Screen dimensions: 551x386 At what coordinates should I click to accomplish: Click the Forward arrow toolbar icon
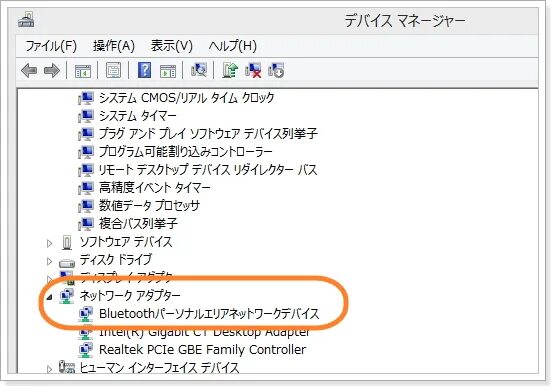pos(52,71)
